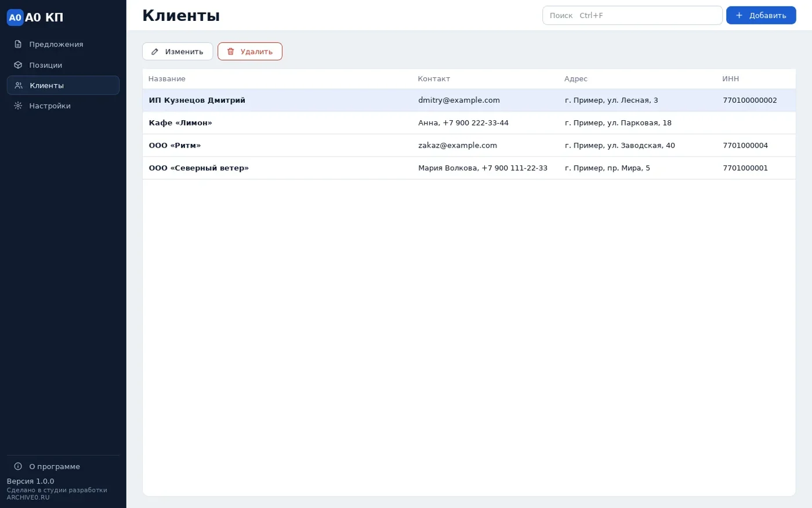Open the Предложения section
The width and height of the screenshot is (812, 508).
[63, 44]
